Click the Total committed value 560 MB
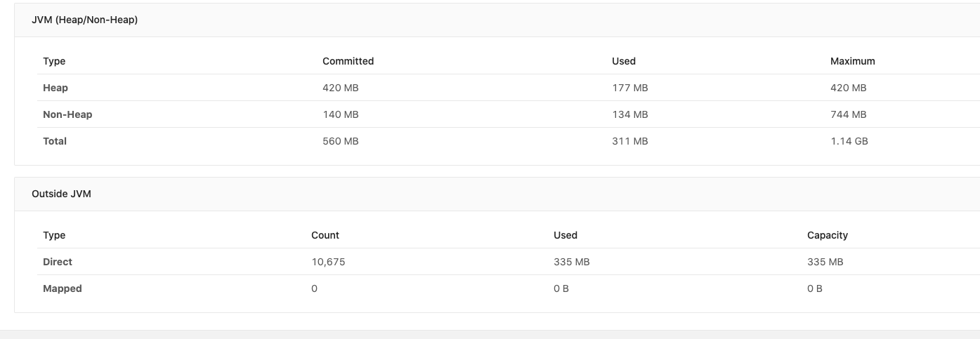This screenshot has height=339, width=980. coord(340,141)
